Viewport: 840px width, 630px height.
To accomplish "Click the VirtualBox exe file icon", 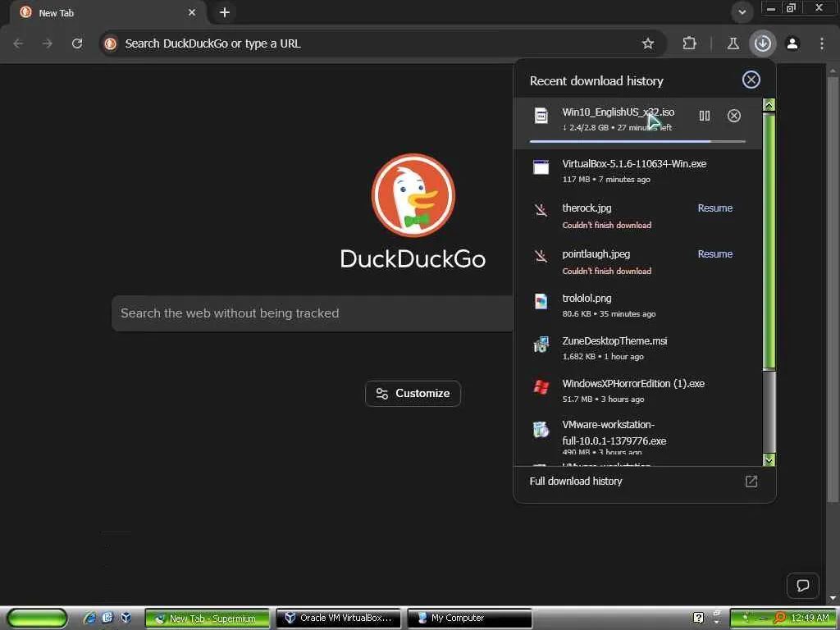I will [x=541, y=167].
